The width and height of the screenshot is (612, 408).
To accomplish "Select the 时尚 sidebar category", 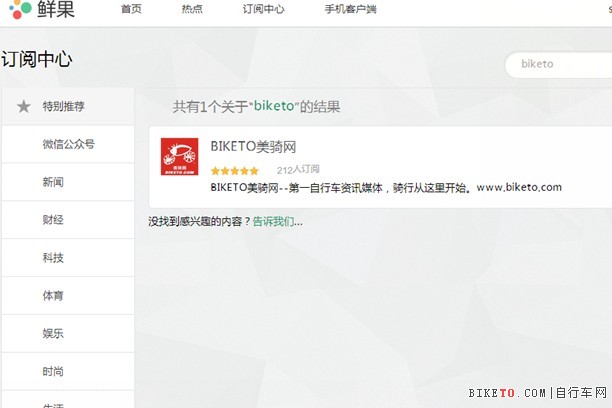I will (53, 371).
